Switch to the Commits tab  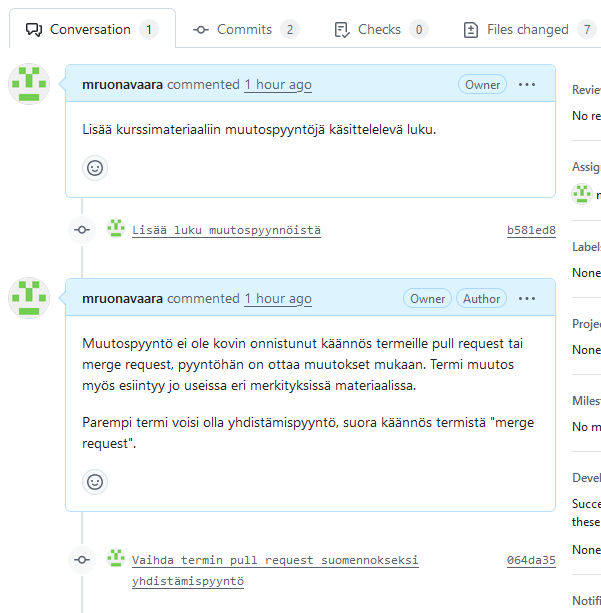pyautogui.click(x=245, y=29)
